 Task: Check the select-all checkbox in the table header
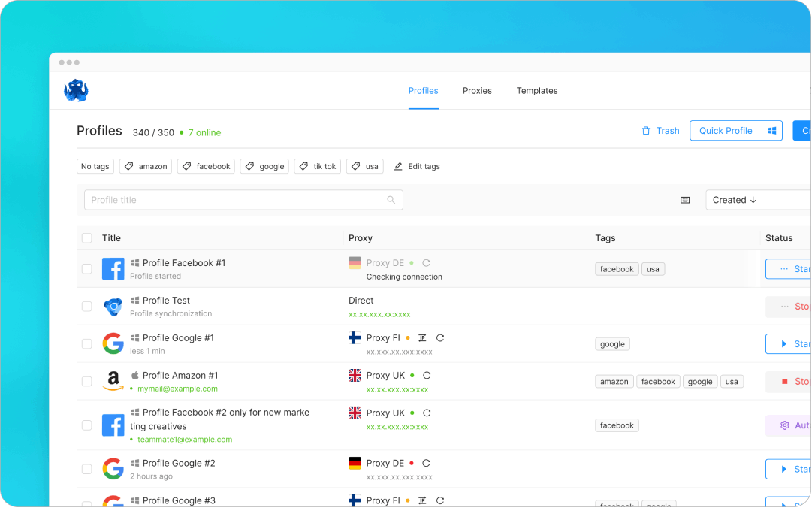click(86, 237)
